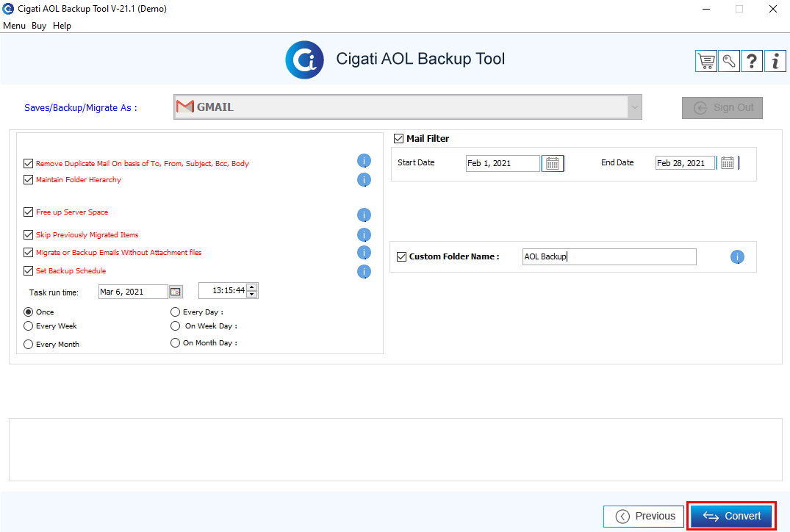The width and height of the screenshot is (790, 532).
Task: Open the Task run time calendar picker
Action: tap(176, 292)
